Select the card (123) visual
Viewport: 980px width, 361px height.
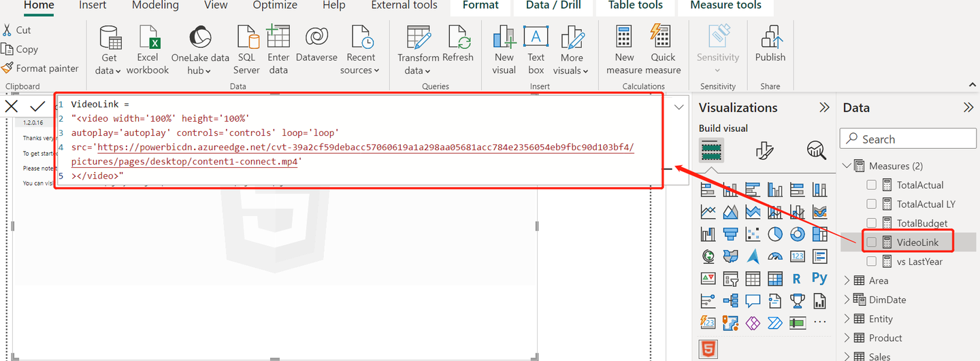pos(797,256)
